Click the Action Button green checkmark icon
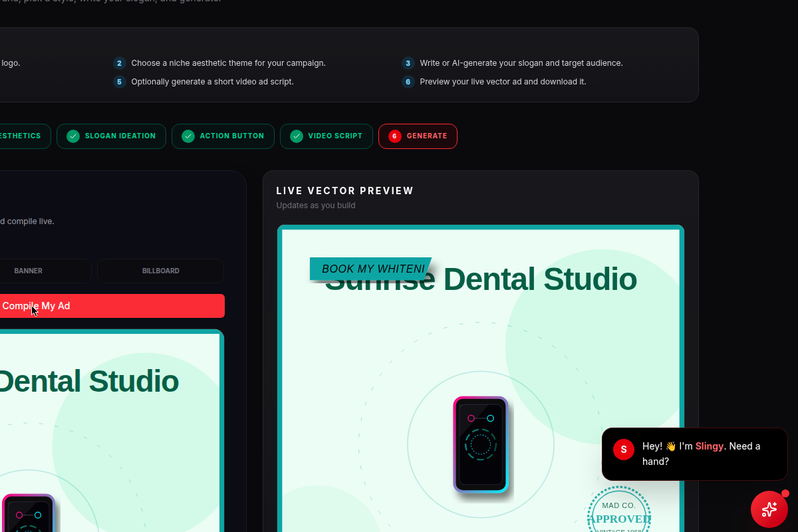Viewport: 798px width, 532px height. (188, 136)
